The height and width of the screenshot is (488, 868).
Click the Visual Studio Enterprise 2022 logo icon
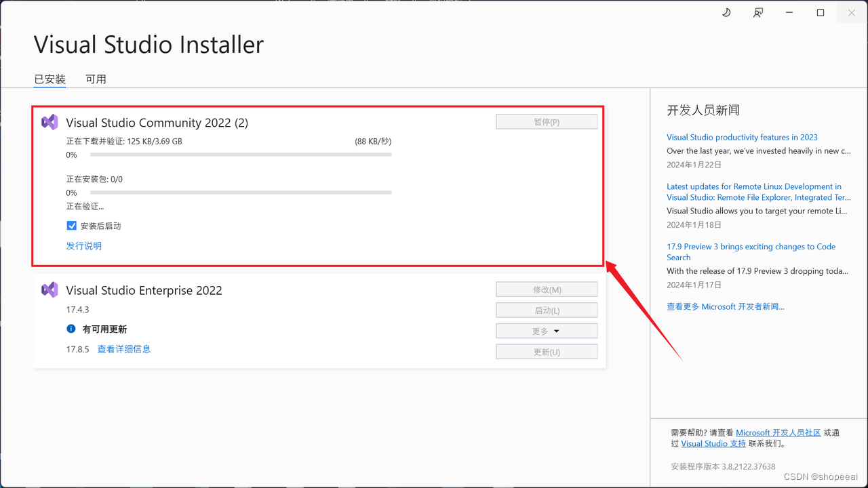50,290
